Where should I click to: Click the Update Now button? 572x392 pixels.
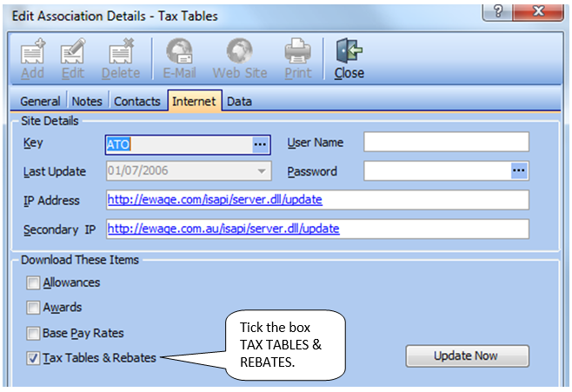tap(467, 355)
